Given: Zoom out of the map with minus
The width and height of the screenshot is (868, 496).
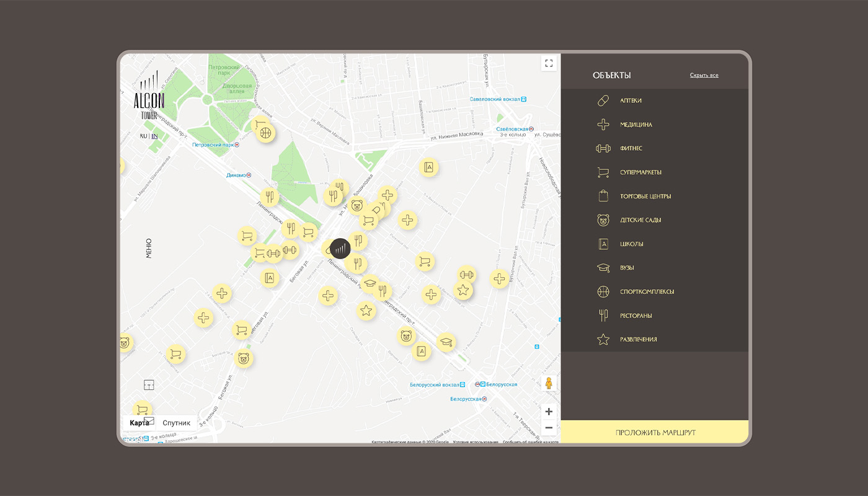Looking at the screenshot, I should [x=549, y=428].
